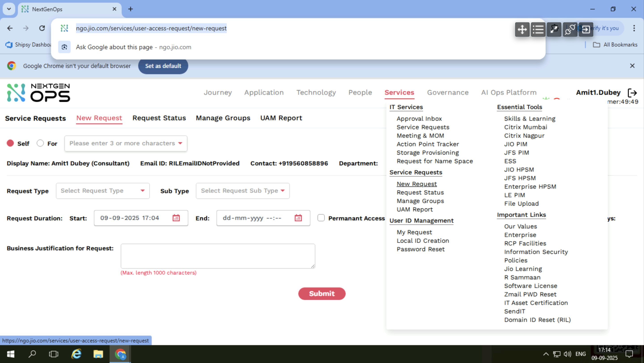Click the plug-shaped extension icon in the toolbar

pyautogui.click(x=570, y=30)
